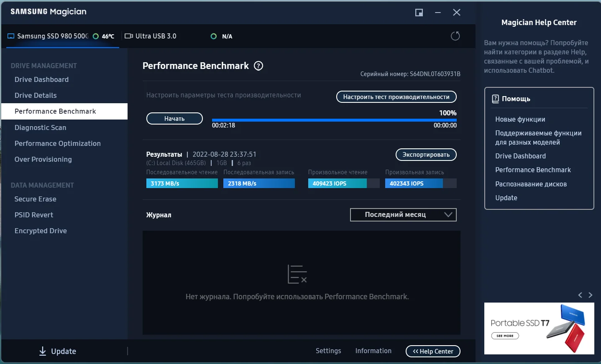The height and width of the screenshot is (364, 601).
Task: Open Распознавание дисков help link
Action: [531, 184]
